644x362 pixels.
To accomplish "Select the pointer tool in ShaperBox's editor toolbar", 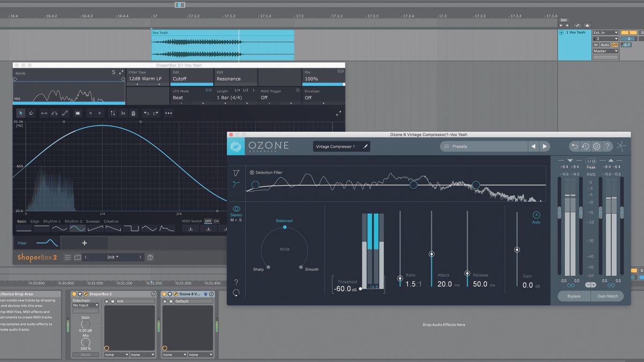I will [21, 113].
